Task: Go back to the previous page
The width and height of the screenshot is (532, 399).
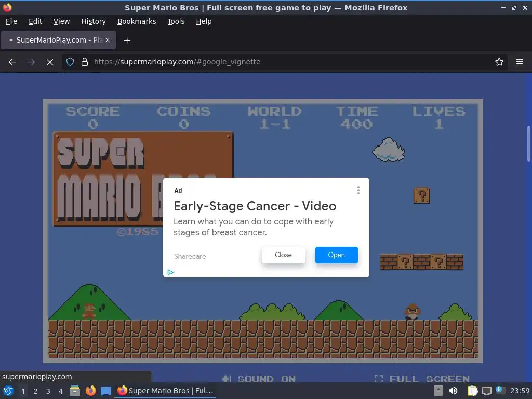Action: click(x=12, y=62)
